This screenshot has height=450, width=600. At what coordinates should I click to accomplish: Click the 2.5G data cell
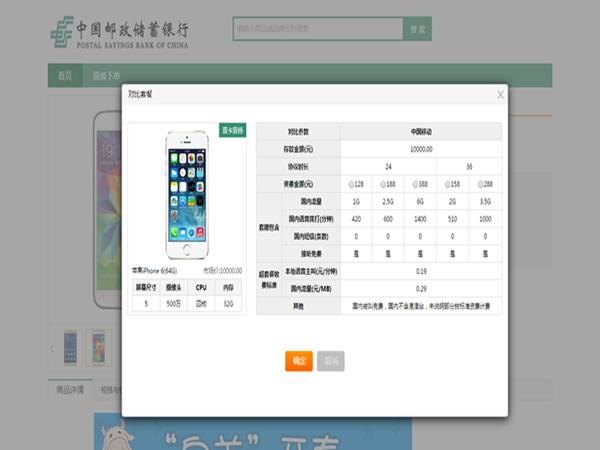388,202
